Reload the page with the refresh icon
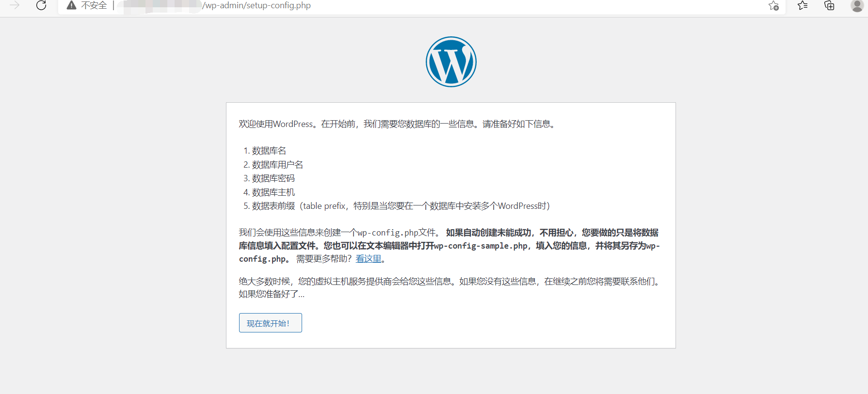 [x=41, y=5]
